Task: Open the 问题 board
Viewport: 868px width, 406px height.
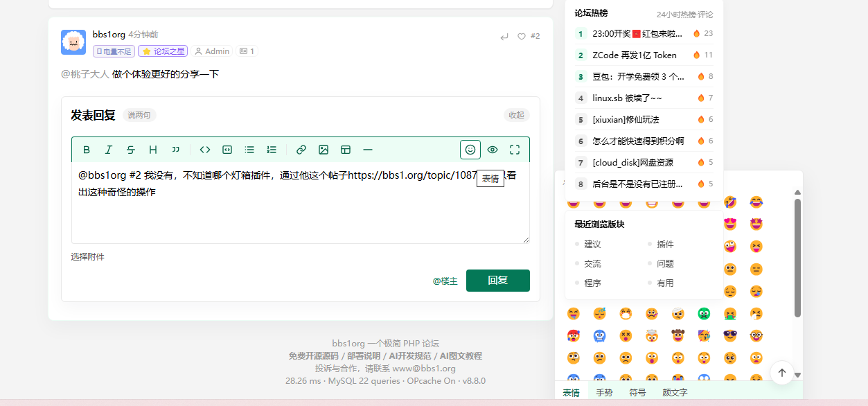Action: [x=665, y=264]
